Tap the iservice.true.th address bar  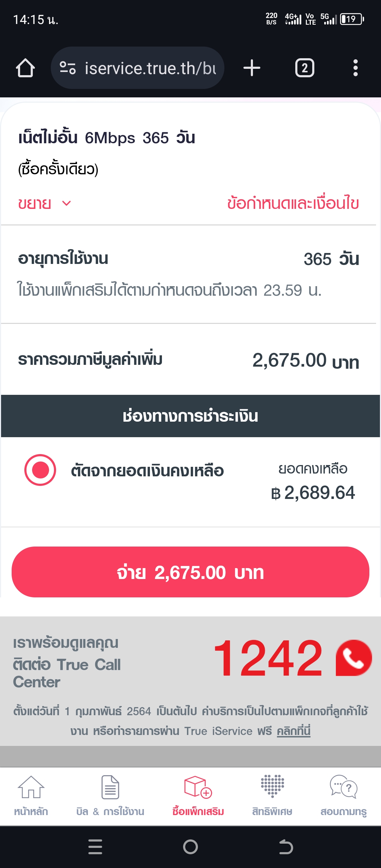pos(150,68)
